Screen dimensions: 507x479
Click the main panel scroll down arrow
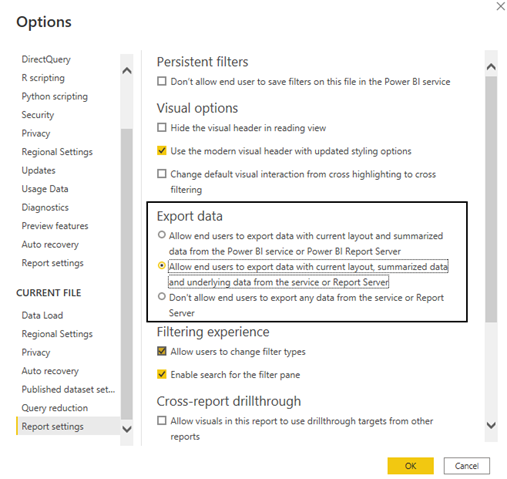tap(491, 425)
